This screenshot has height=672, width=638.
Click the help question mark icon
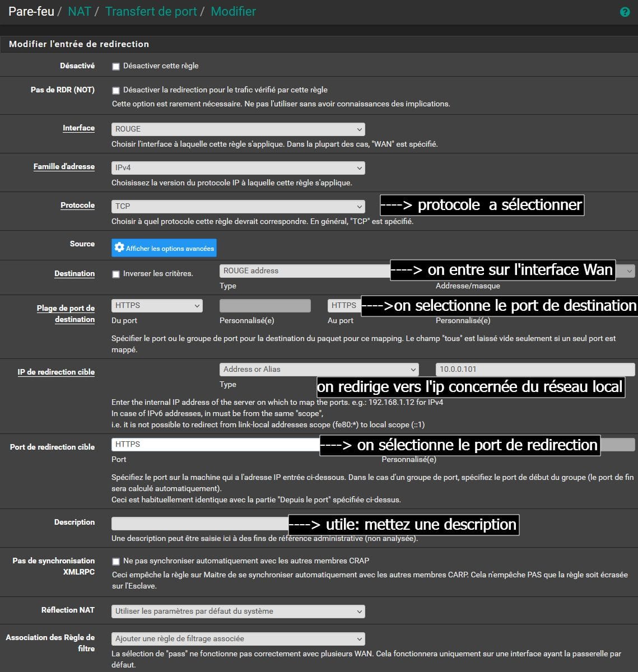tap(625, 12)
